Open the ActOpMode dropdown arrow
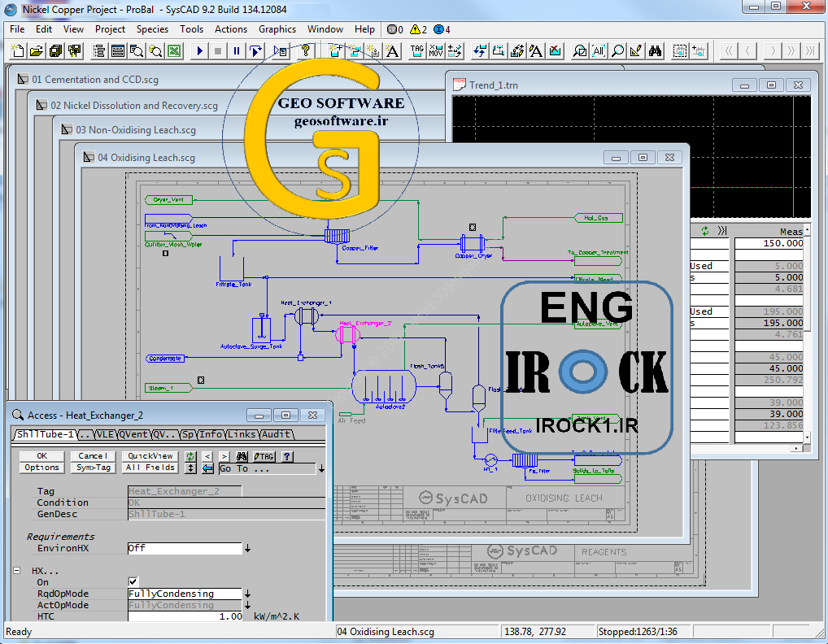828x644 pixels. tap(247, 606)
